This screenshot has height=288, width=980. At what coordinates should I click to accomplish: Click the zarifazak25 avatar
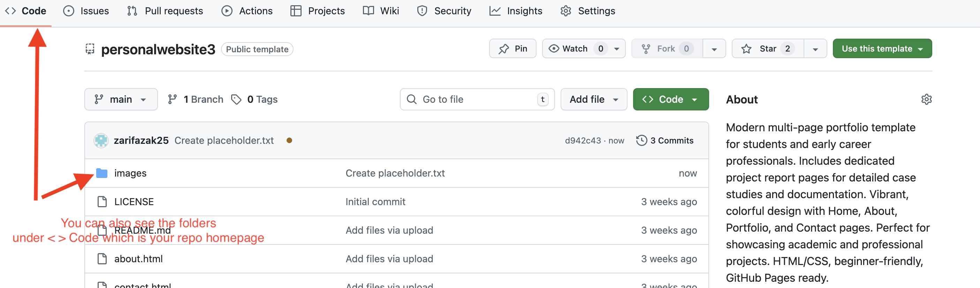click(101, 141)
